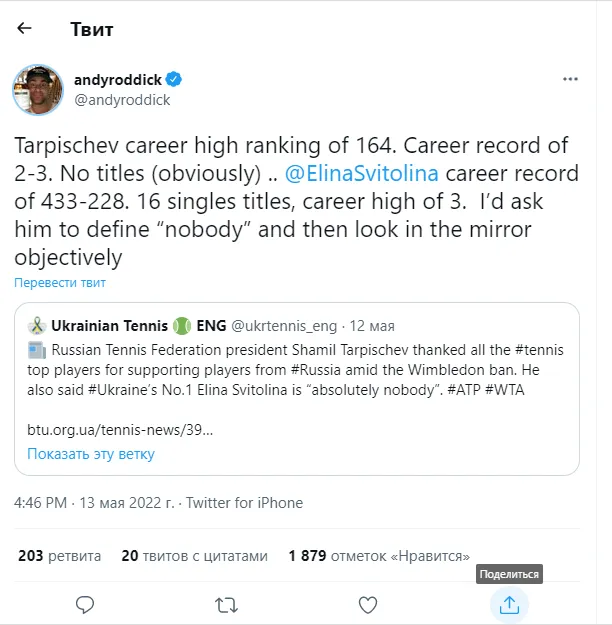View the 1 879 likes list

click(380, 555)
